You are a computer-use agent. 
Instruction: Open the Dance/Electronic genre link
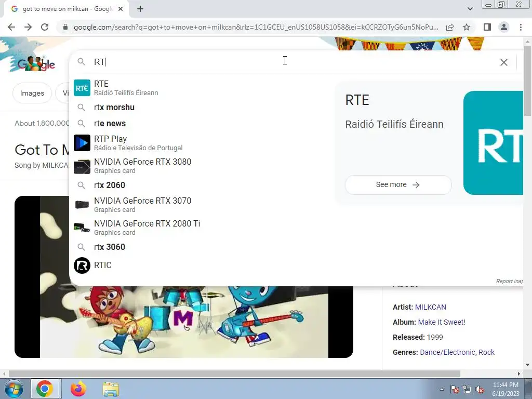tap(447, 352)
